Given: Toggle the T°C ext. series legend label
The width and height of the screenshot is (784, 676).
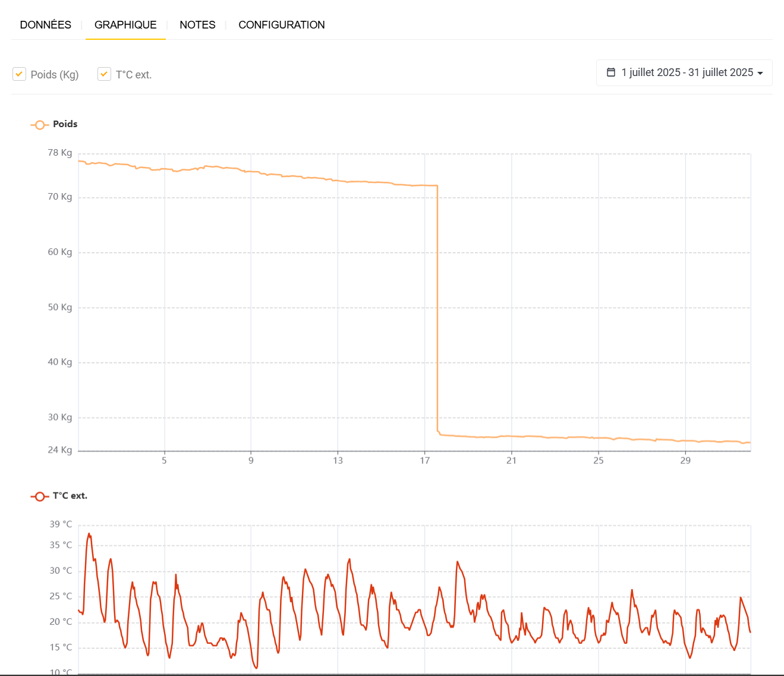Looking at the screenshot, I should [x=70, y=495].
